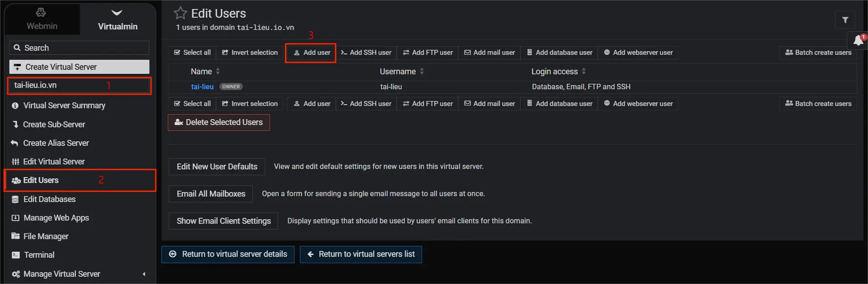Expand Manage Virtual Server submenu arrow

pos(144,274)
